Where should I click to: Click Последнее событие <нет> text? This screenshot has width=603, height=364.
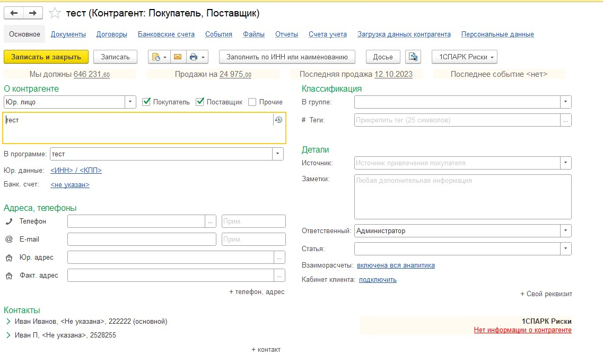coord(499,74)
